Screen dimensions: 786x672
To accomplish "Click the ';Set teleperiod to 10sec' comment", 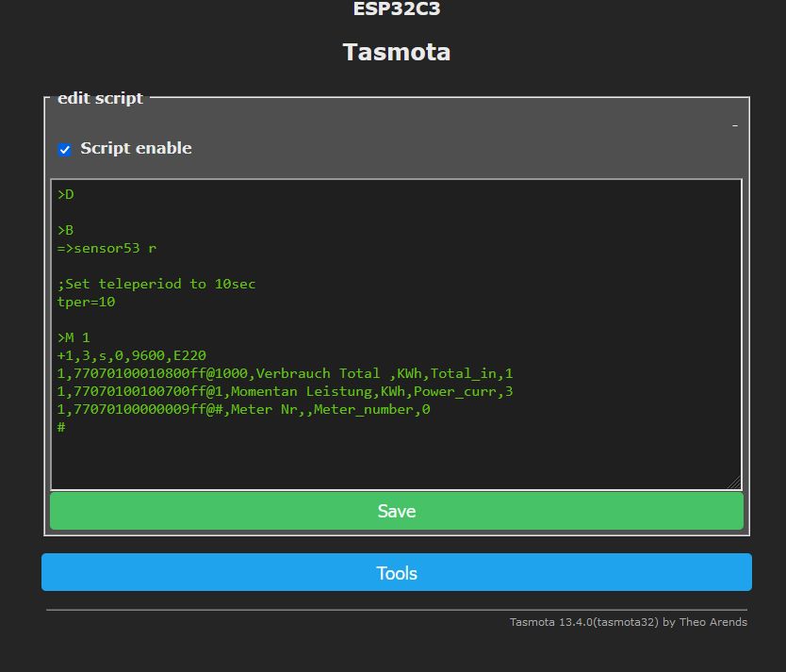I will 156,285.
